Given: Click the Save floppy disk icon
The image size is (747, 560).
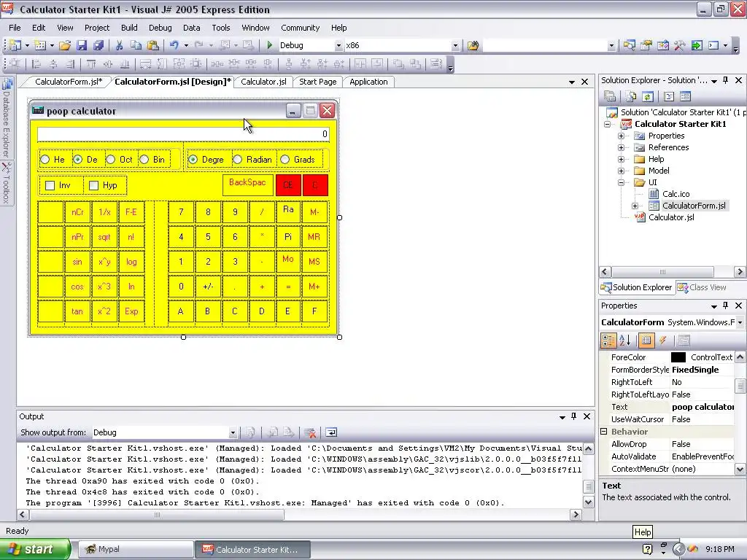Looking at the screenshot, I should [82, 45].
